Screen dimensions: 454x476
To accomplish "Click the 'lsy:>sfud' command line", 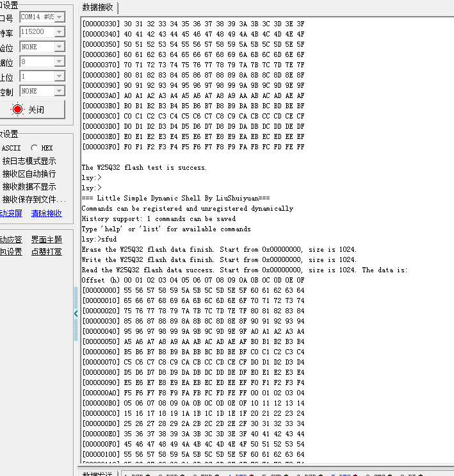I will [x=99, y=239].
